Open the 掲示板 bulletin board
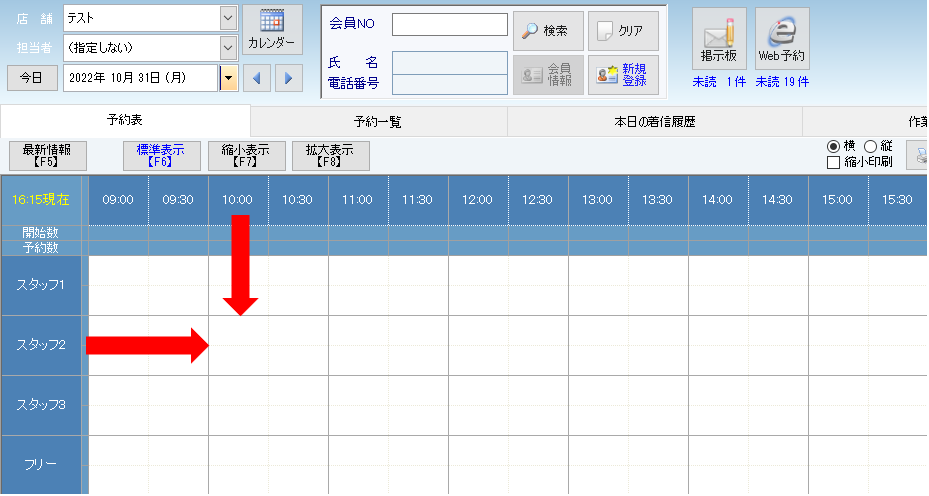The height and width of the screenshot is (496, 929). click(x=719, y=39)
